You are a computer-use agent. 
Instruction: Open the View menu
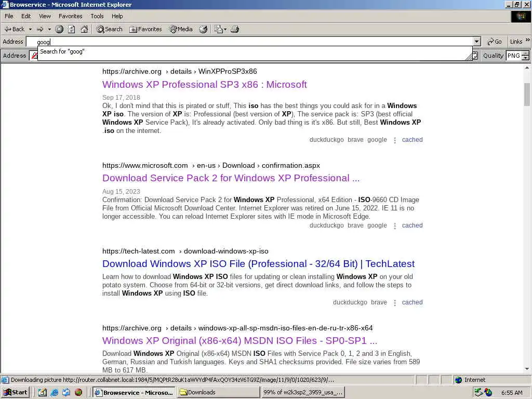(45, 16)
